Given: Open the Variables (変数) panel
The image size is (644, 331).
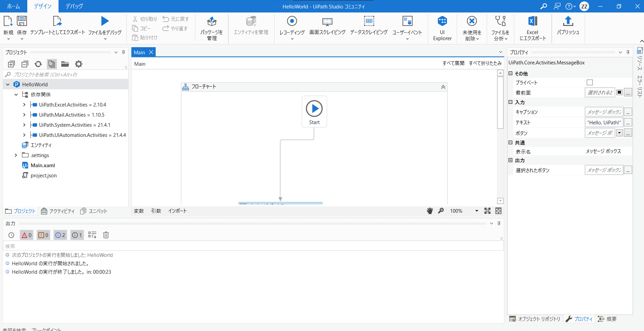Looking at the screenshot, I should (x=139, y=211).
